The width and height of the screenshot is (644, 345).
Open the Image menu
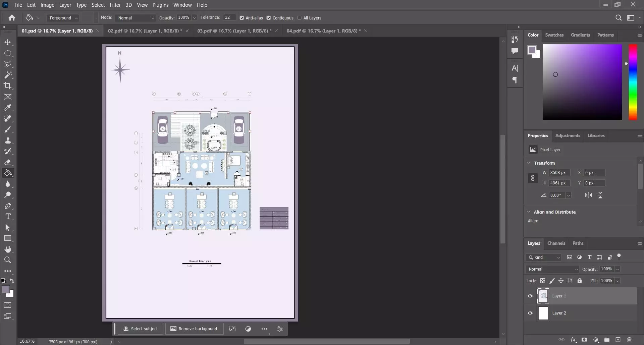47,5
